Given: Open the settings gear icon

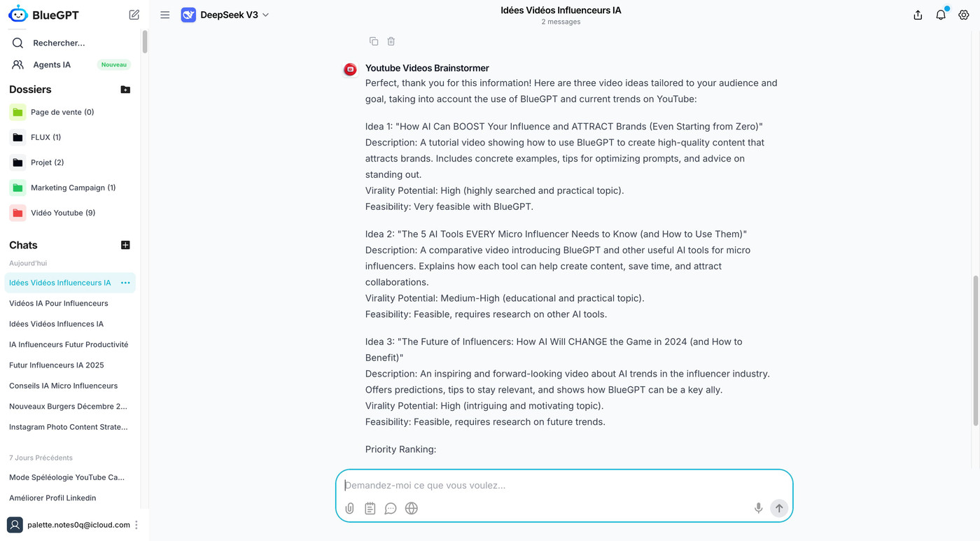Looking at the screenshot, I should point(964,15).
